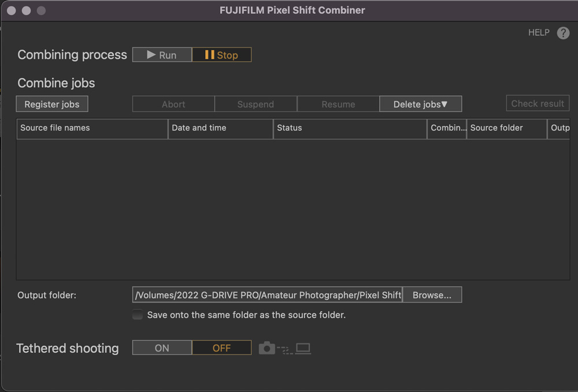Click the Source folder column header

[x=506, y=129]
